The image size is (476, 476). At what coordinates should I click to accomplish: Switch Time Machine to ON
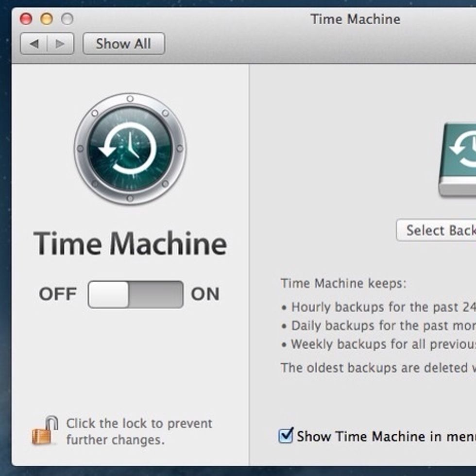155,293
